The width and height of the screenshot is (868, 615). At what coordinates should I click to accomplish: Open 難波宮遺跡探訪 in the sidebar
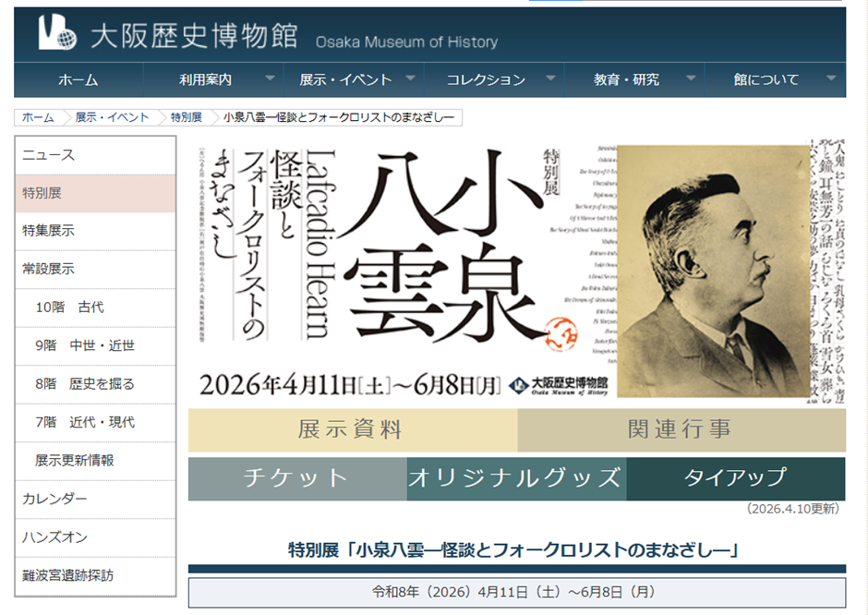coord(95,575)
